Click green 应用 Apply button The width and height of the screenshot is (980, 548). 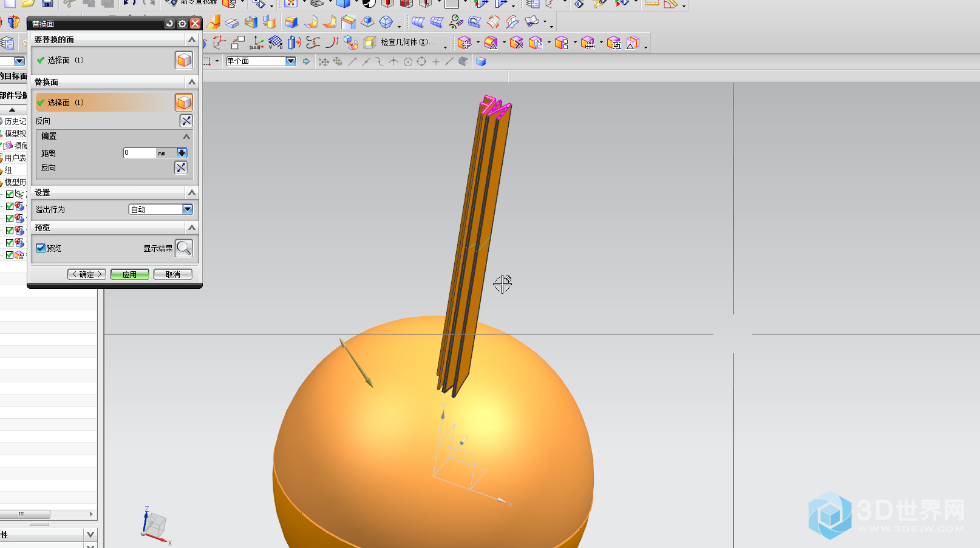(x=129, y=274)
